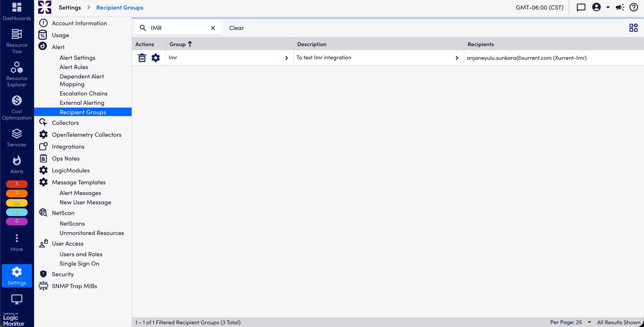Screen dimensions: 644x327
Task: Open column settings grid icon
Action: pos(633,28)
